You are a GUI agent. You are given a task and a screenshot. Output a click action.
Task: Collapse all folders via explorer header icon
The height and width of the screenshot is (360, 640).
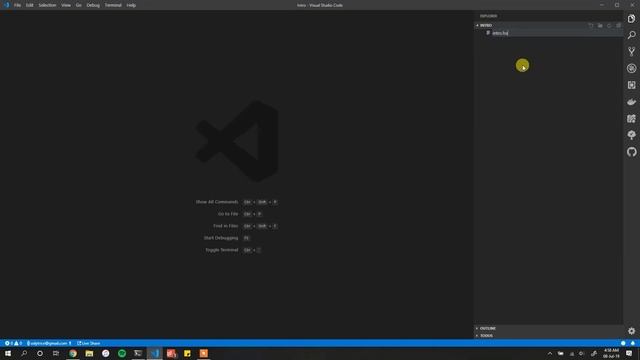point(619,25)
